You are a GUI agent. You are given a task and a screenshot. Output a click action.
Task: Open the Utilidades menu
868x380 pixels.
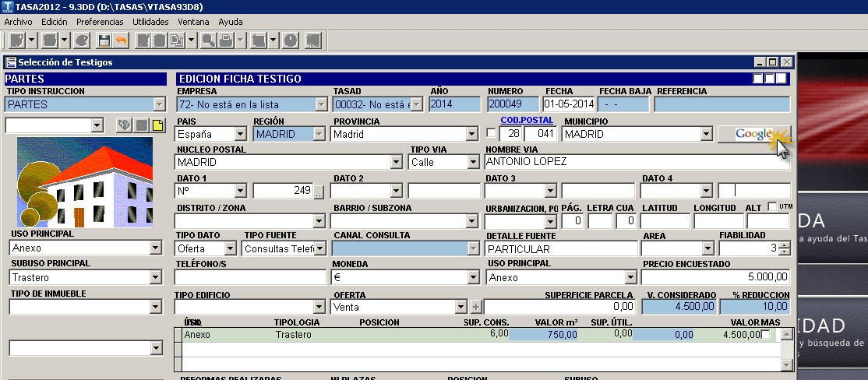coord(150,22)
